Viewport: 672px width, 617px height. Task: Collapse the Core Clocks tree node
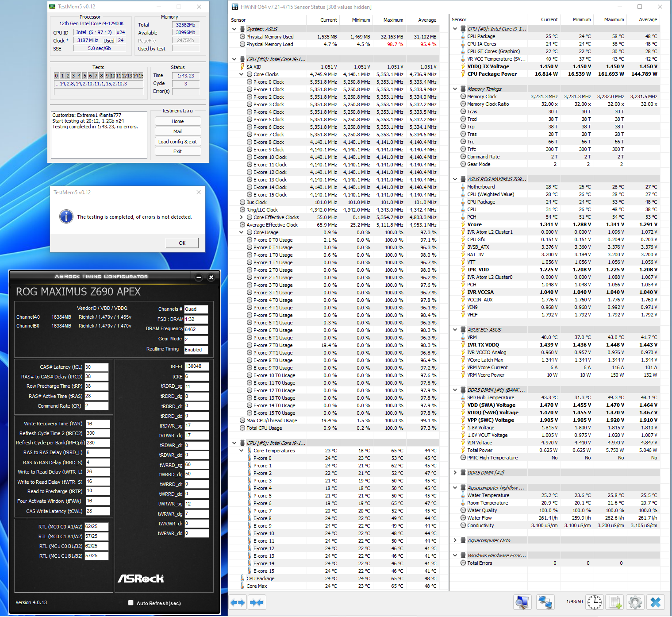click(241, 74)
